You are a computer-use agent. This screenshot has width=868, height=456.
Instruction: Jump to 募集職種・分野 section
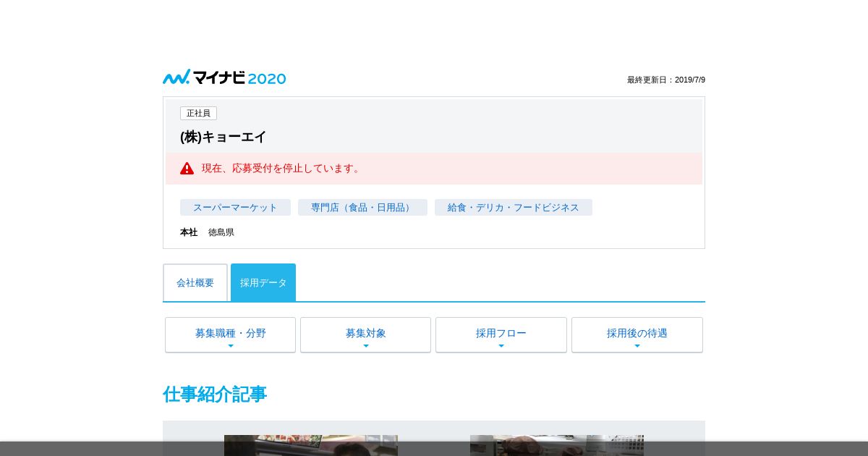(x=230, y=335)
